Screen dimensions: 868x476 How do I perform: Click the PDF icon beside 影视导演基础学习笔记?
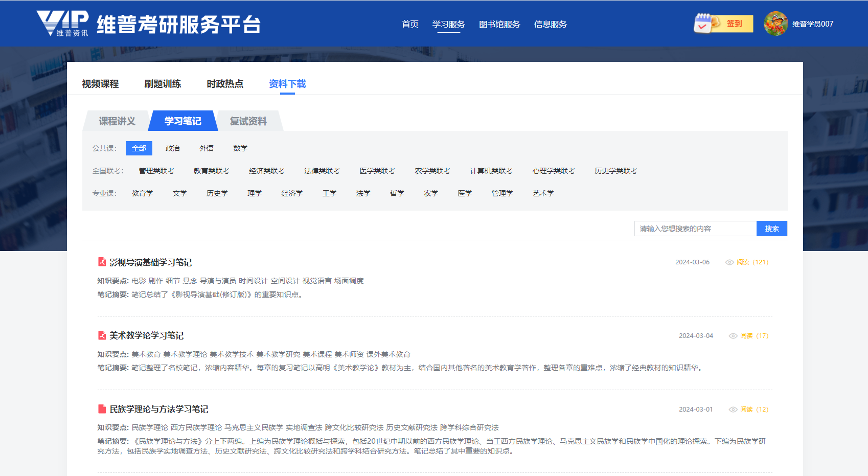[x=102, y=262]
